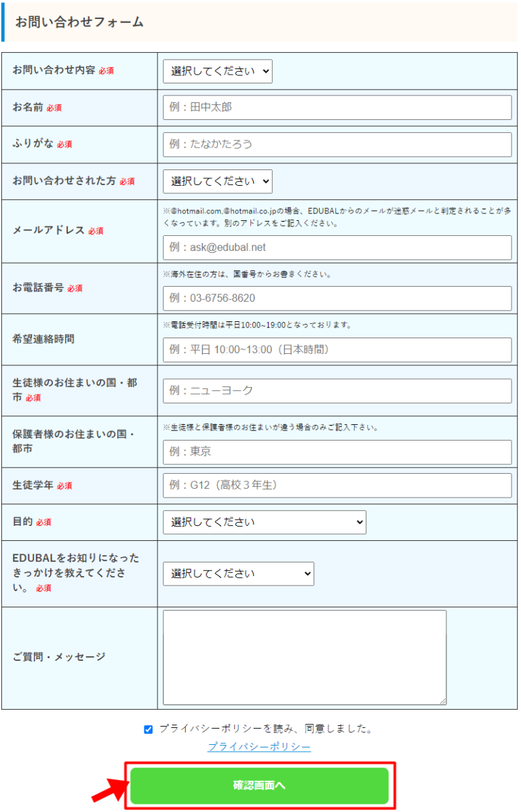The image size is (521, 812).
Task: Click the 生徒様のお住まいの国・都市 field
Action: [x=336, y=390]
